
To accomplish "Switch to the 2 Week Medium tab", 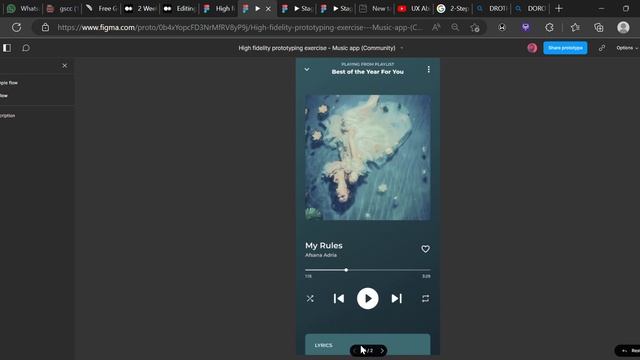I will (x=140, y=9).
